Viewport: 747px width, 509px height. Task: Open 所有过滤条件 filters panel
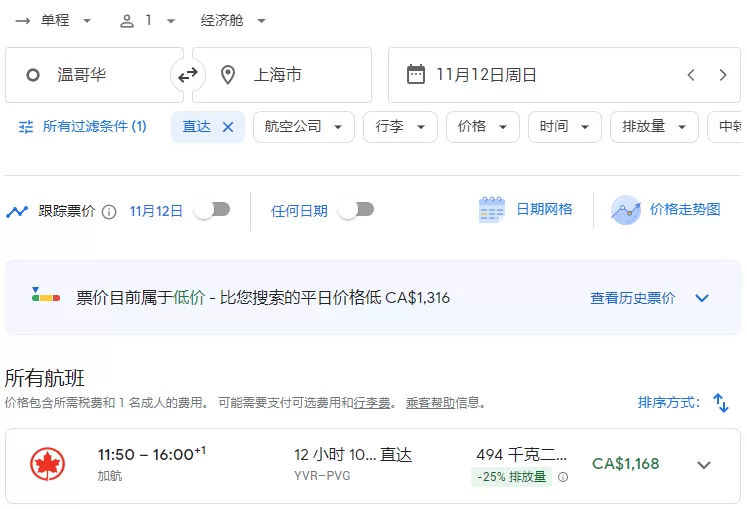point(82,127)
